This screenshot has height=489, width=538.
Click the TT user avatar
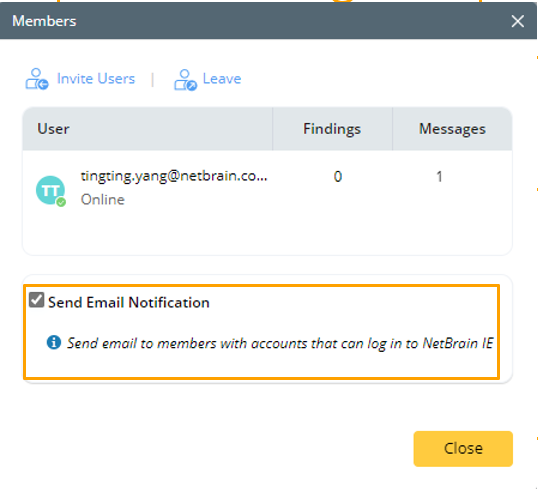(50, 190)
